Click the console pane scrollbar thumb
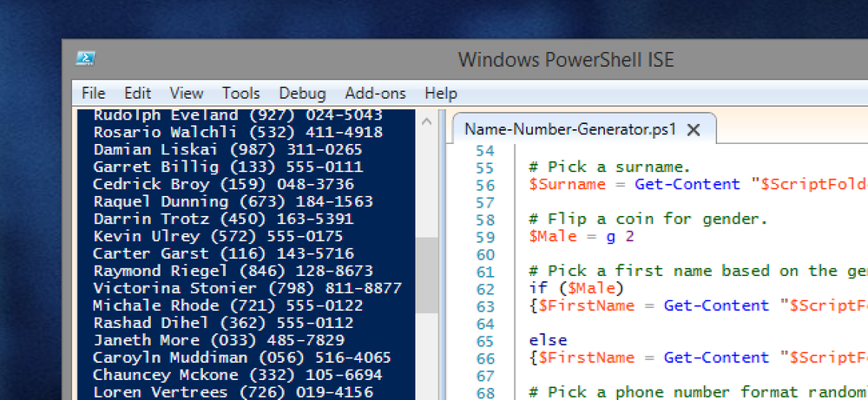This screenshot has width=868, height=400. (x=426, y=275)
